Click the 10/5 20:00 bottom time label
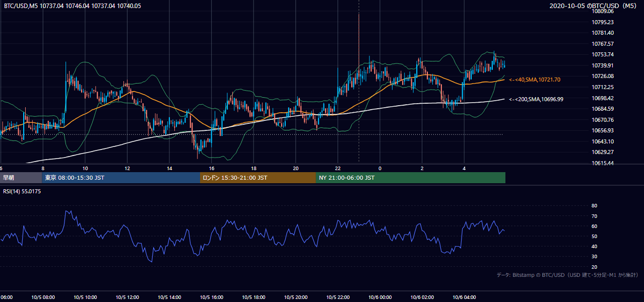The width and height of the screenshot is (644, 302). (296, 297)
